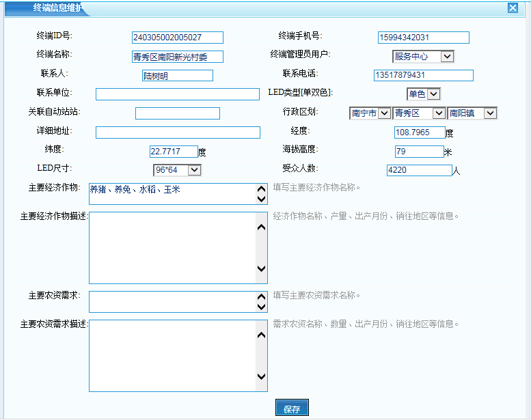Open the 青秀区 district dropdown

pyautogui.click(x=418, y=113)
